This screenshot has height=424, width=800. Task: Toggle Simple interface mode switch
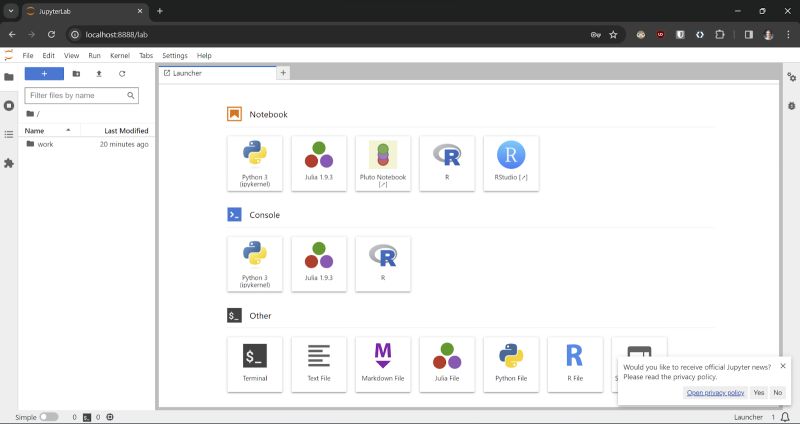coord(49,417)
